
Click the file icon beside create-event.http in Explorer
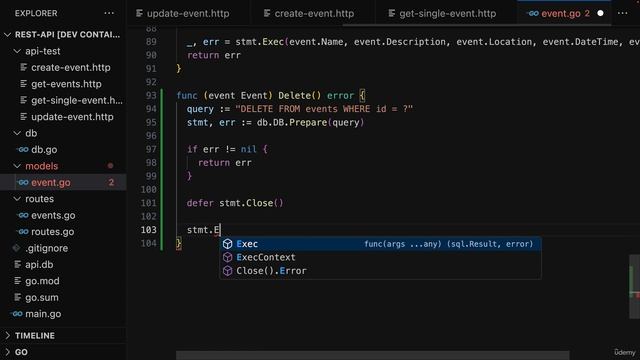tap(24, 67)
